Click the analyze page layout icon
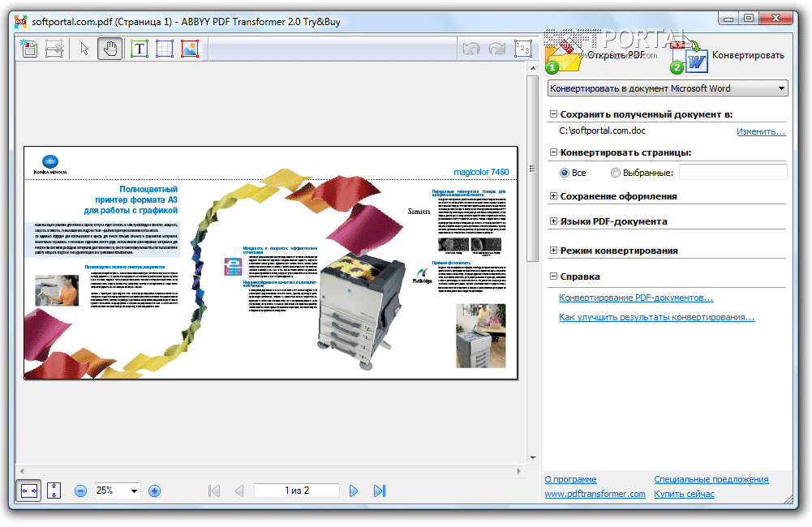Viewport: 812px width, 527px height. click(x=29, y=49)
